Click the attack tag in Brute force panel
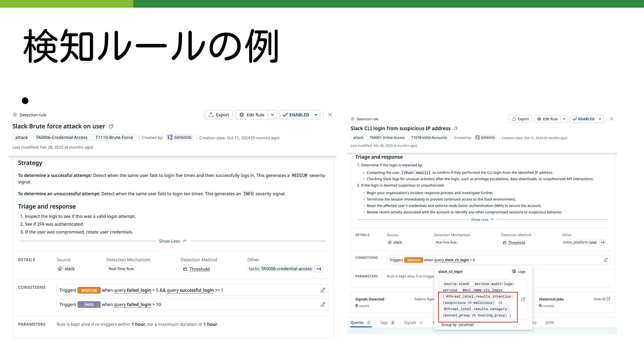This screenshot has width=644, height=363. pos(21,138)
